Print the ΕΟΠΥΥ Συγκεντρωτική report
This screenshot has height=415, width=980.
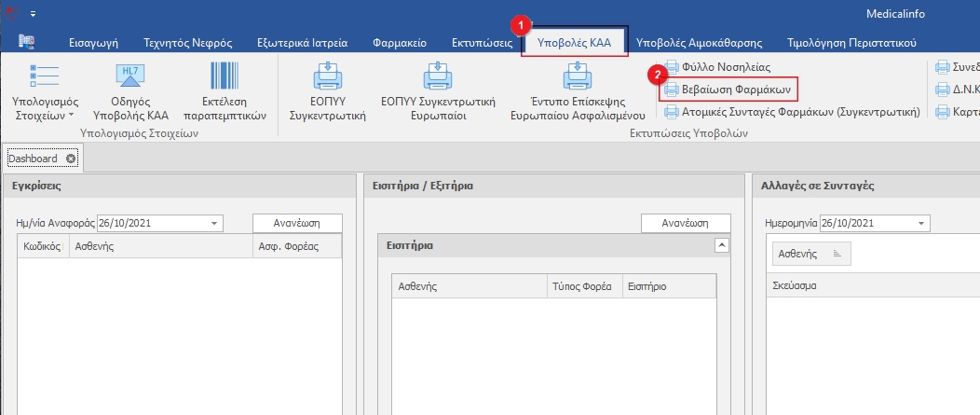click(326, 78)
